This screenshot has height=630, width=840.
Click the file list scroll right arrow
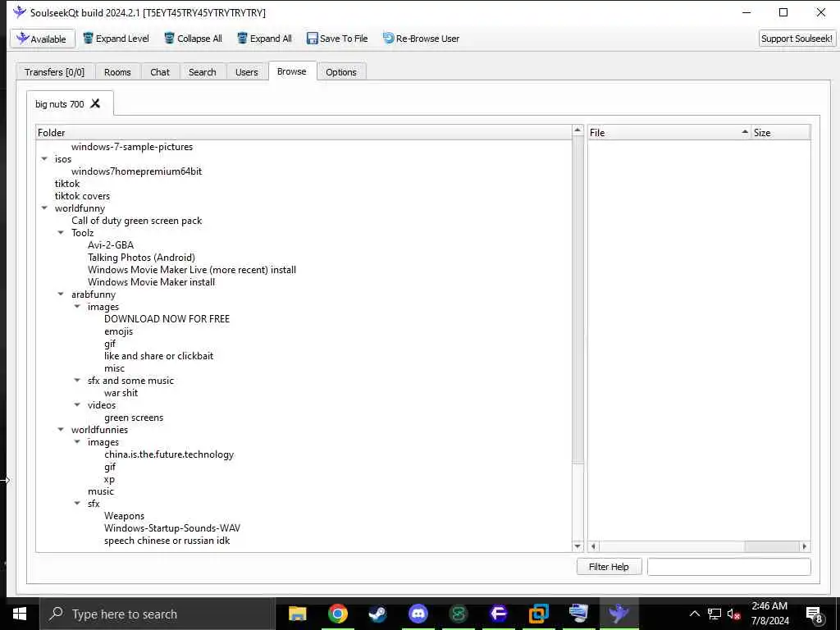coord(805,546)
